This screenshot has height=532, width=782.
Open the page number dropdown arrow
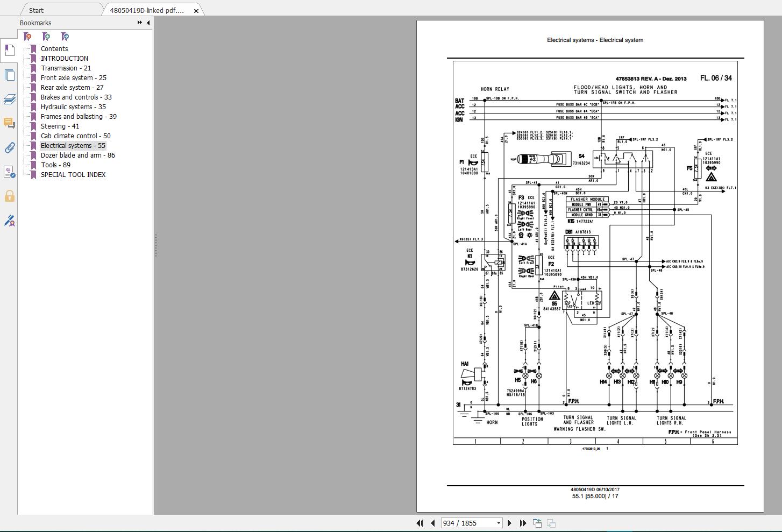tap(499, 523)
